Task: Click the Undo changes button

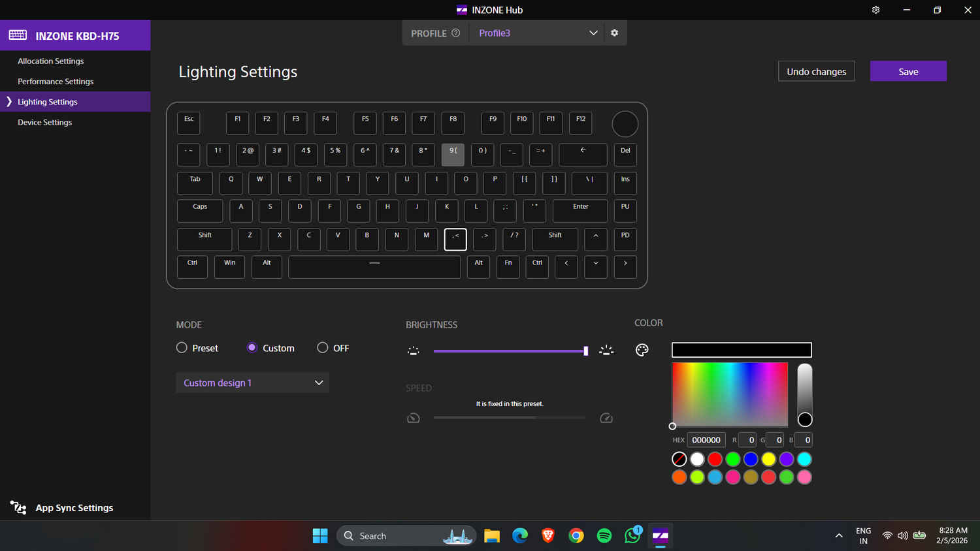Action: 816,71
